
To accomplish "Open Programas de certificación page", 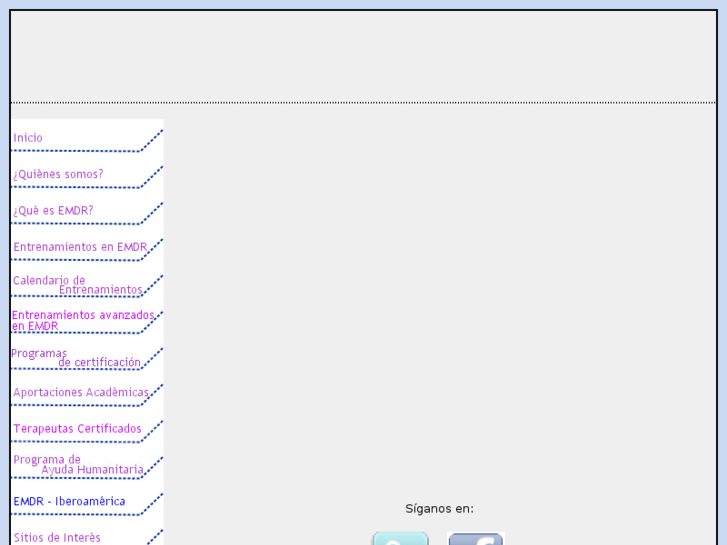I will pos(76,358).
